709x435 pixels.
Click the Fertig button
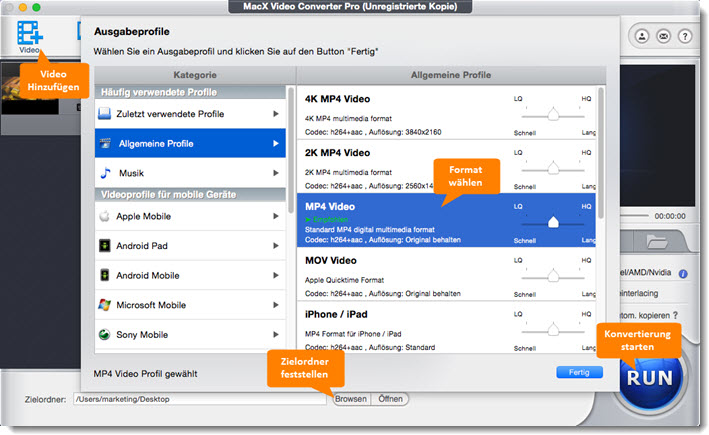pyautogui.click(x=579, y=372)
